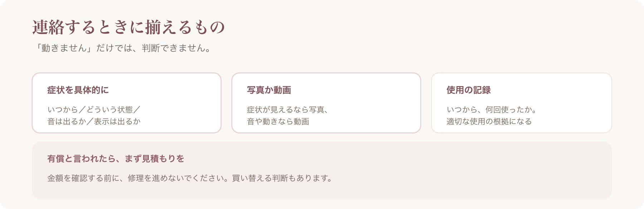The width and height of the screenshot is (644, 209).
Task: Click the 症状を具体的に card title
Action: tap(78, 90)
